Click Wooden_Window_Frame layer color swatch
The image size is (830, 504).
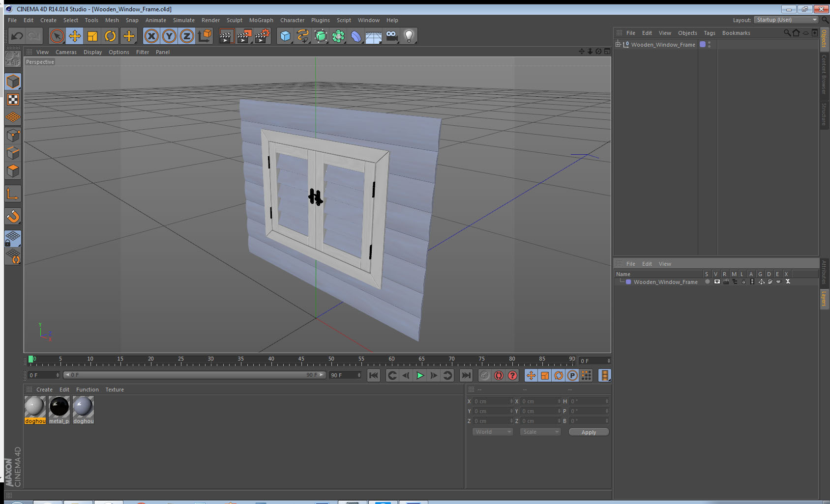[x=628, y=282]
